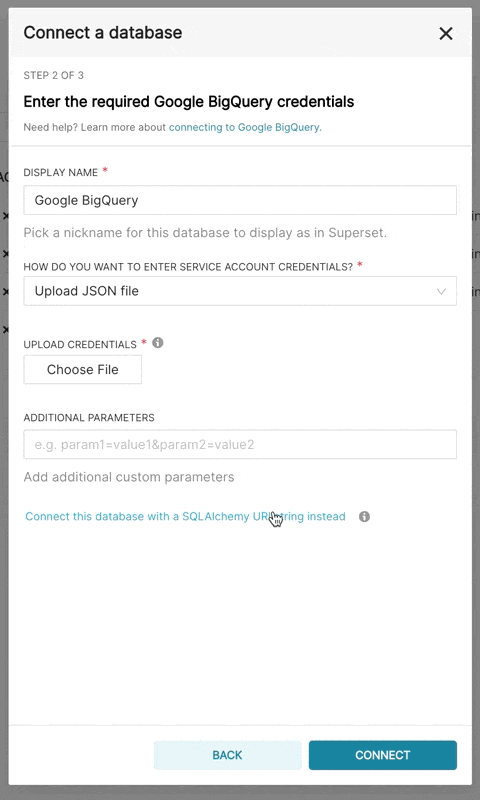
Task: Click the STEP 2 OF 3 indicator
Action: pyautogui.click(x=54, y=76)
